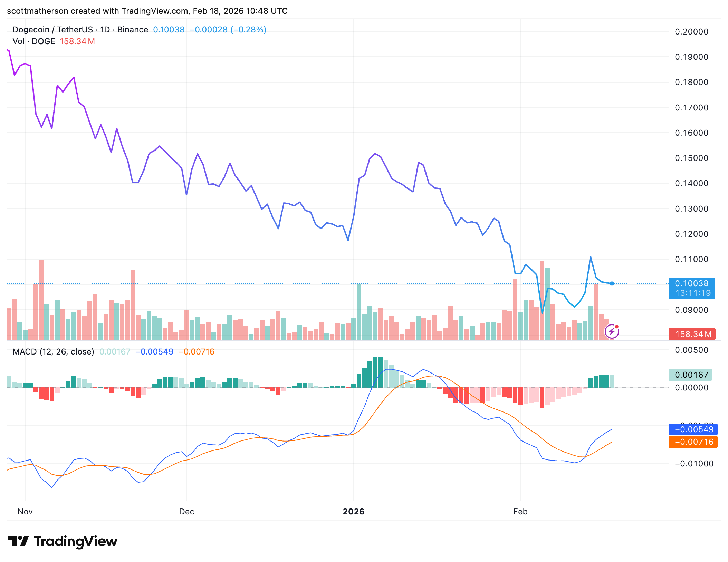Click the 0.20000 price scale label
Image resolution: width=728 pixels, height=562 pixels.
[x=691, y=32]
